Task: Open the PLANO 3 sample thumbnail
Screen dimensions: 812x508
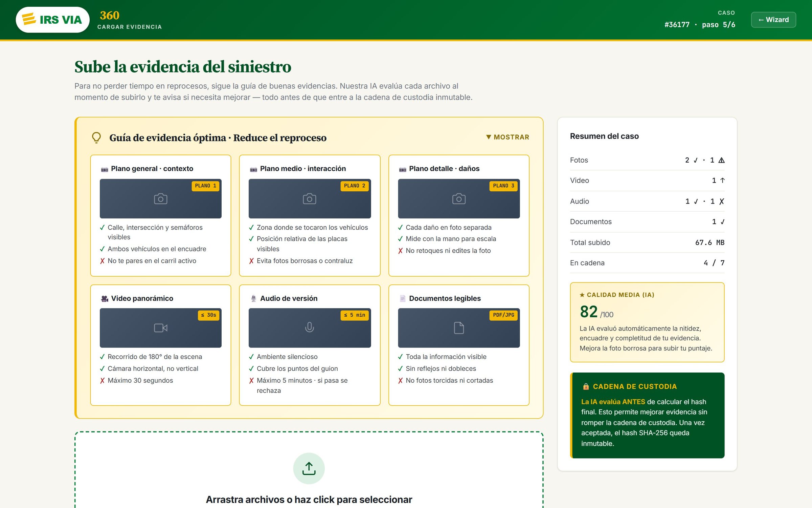Action: coord(459,199)
